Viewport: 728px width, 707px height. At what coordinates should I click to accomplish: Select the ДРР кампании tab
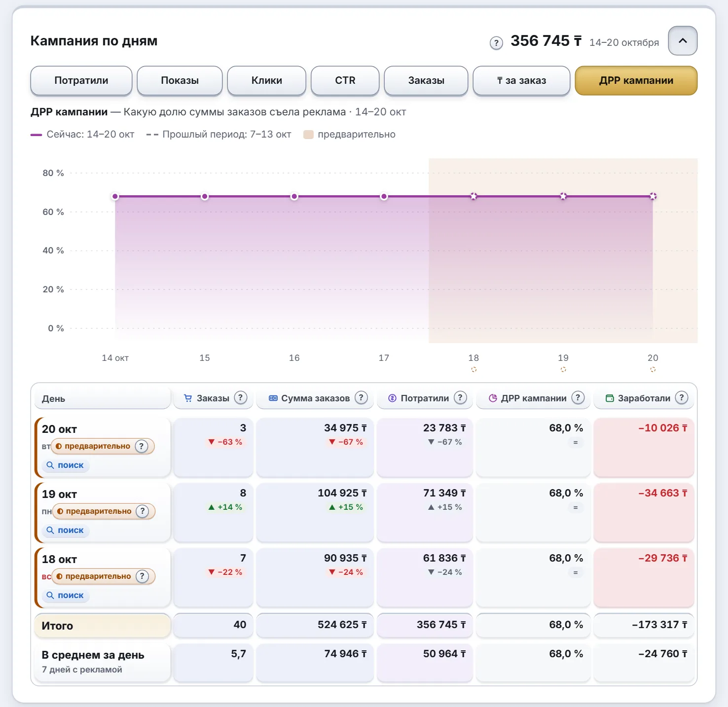pos(636,80)
